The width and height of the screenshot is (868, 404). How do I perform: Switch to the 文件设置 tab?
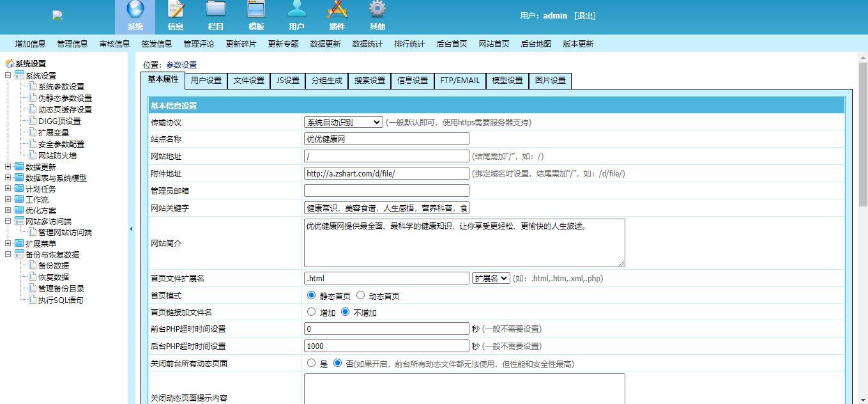pyautogui.click(x=249, y=81)
